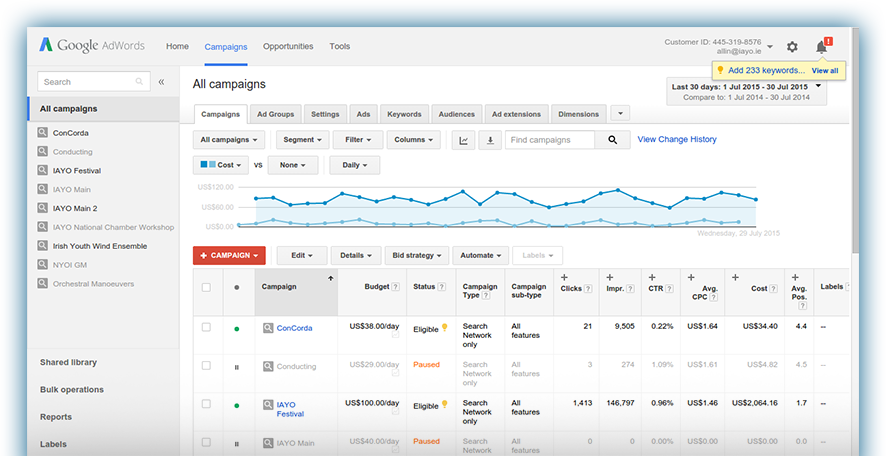Image resolution: width=886 pixels, height=456 pixels.
Task: Click lightbulb next to ConCorda Eligible status
Action: pyautogui.click(x=445, y=327)
